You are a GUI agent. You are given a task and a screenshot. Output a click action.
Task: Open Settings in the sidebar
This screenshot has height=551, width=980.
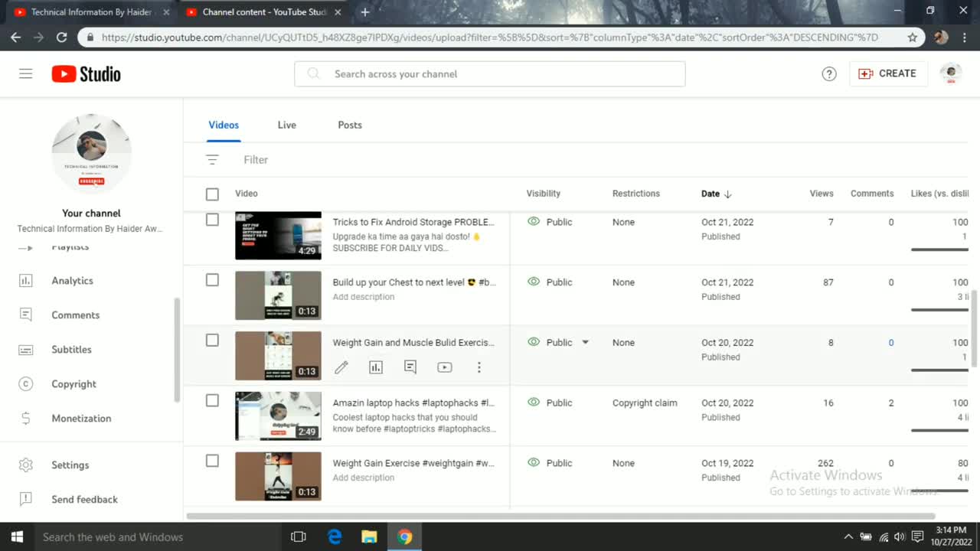[x=70, y=465]
